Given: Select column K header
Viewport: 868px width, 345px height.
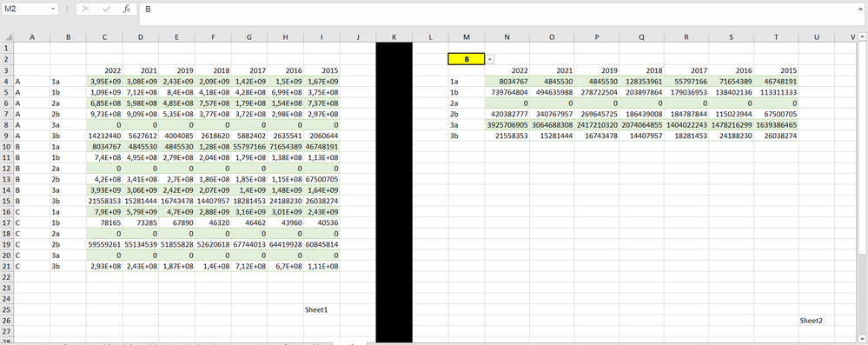Looking at the screenshot, I should click(394, 37).
